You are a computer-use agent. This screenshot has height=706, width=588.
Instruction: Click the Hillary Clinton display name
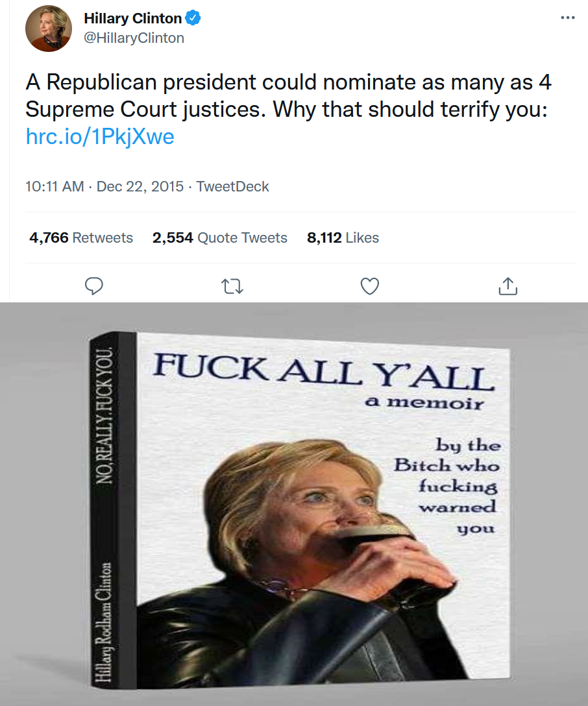132,19
